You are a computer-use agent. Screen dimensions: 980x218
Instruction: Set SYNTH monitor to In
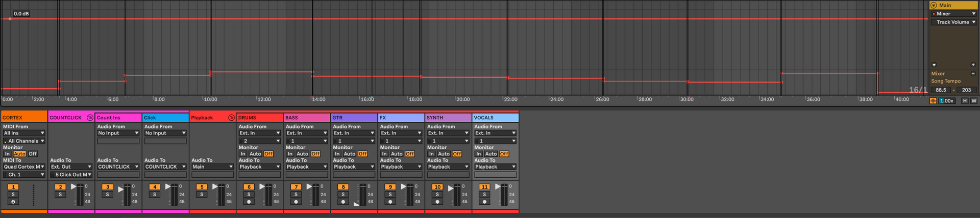[x=431, y=154]
